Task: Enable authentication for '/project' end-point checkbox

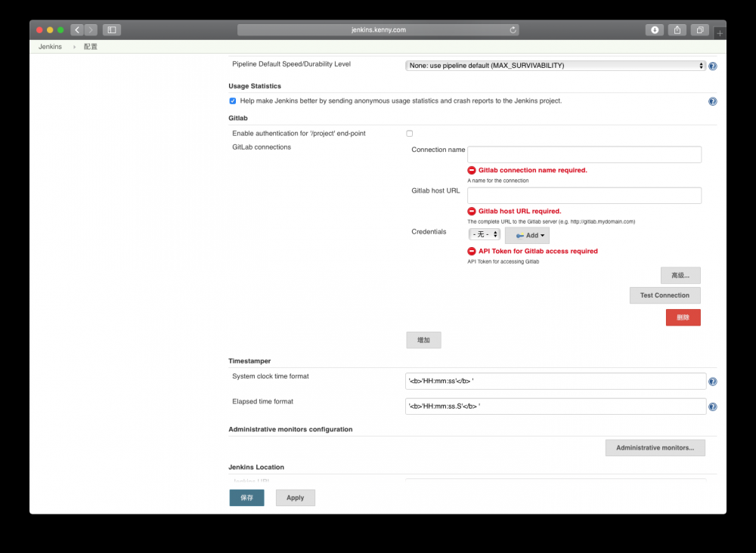Action: [x=409, y=134]
